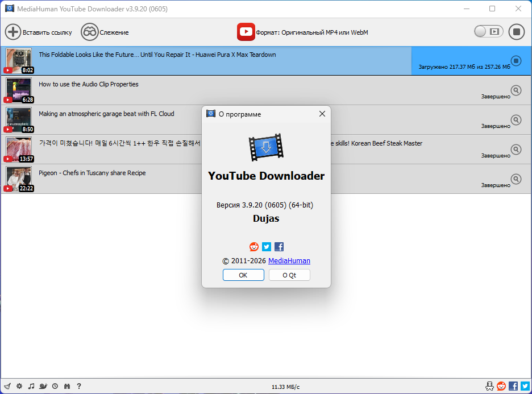The width and height of the screenshot is (532, 394).
Task: Click the Audio Clip Properties thumbnail
Action: click(19, 90)
